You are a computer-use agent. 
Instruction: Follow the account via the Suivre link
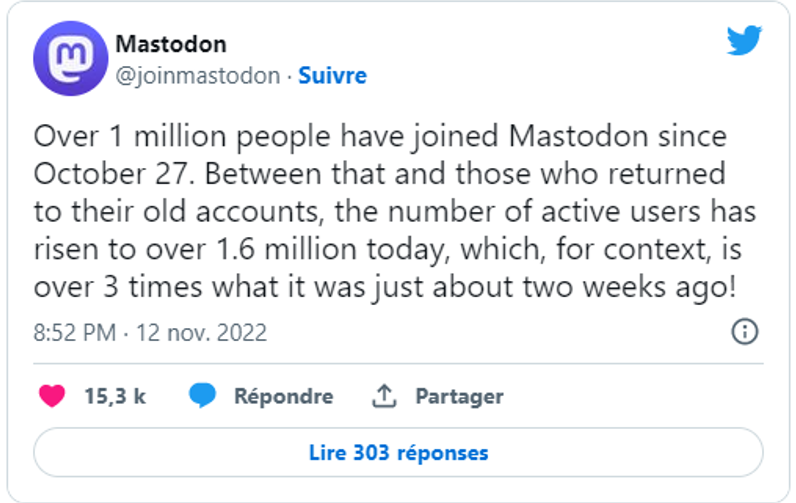click(x=333, y=75)
